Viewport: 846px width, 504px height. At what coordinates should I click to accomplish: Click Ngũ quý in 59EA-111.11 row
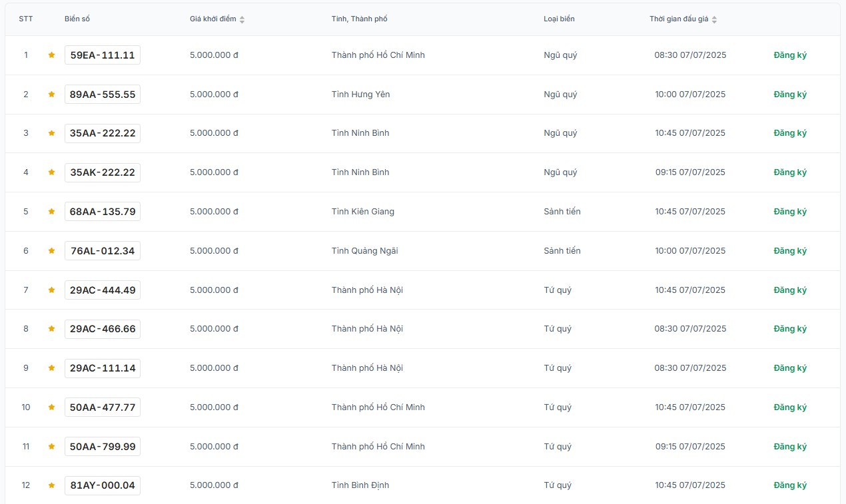click(560, 55)
